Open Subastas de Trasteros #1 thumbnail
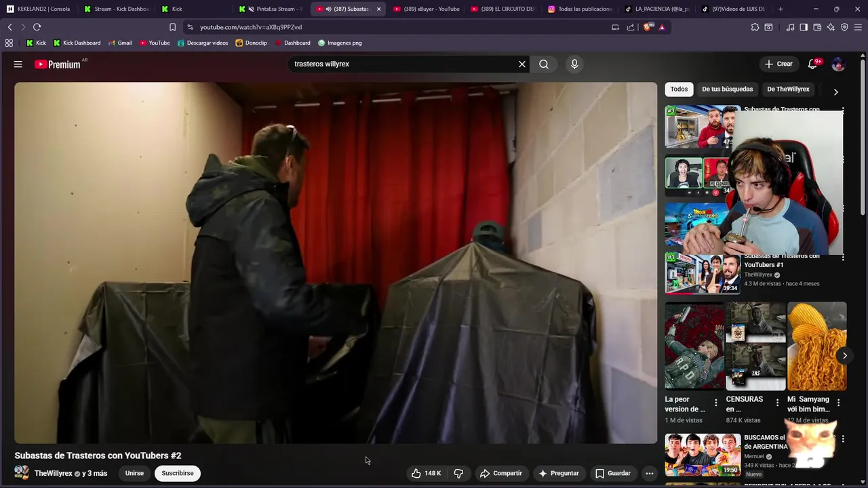 click(703, 273)
